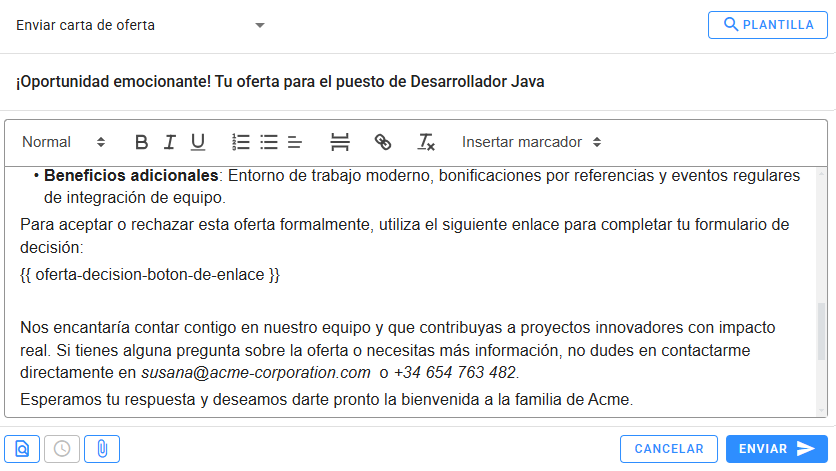836x471 pixels.
Task: Click the CANCELAR button
Action: click(669, 449)
